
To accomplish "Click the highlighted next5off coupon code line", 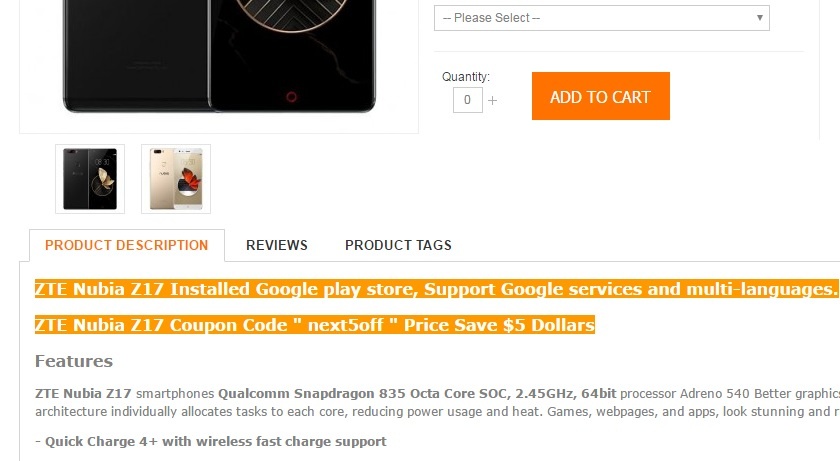I will point(315,325).
